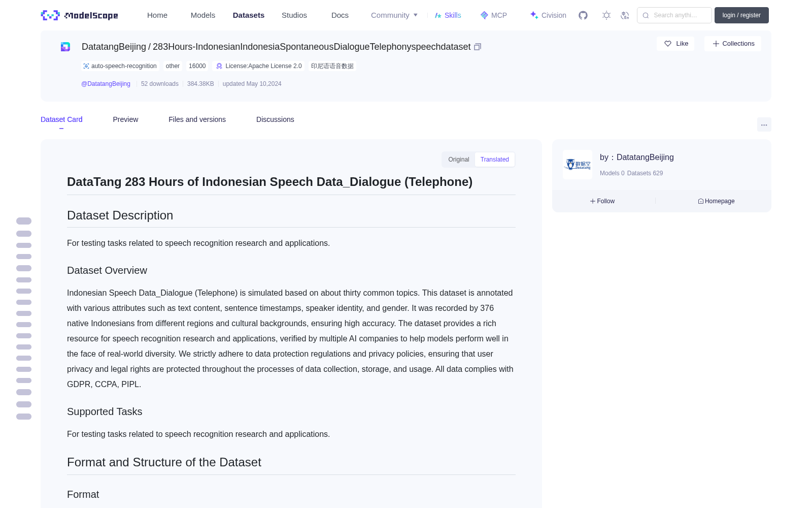Click the 'Dataset Overview' heading
The width and height of the screenshot is (812, 508).
(x=107, y=270)
